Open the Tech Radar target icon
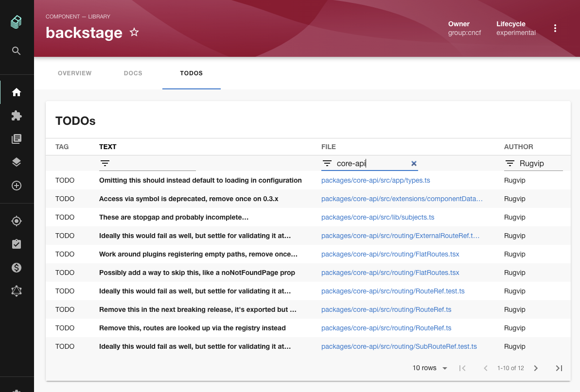This screenshot has height=392, width=580. 16,221
